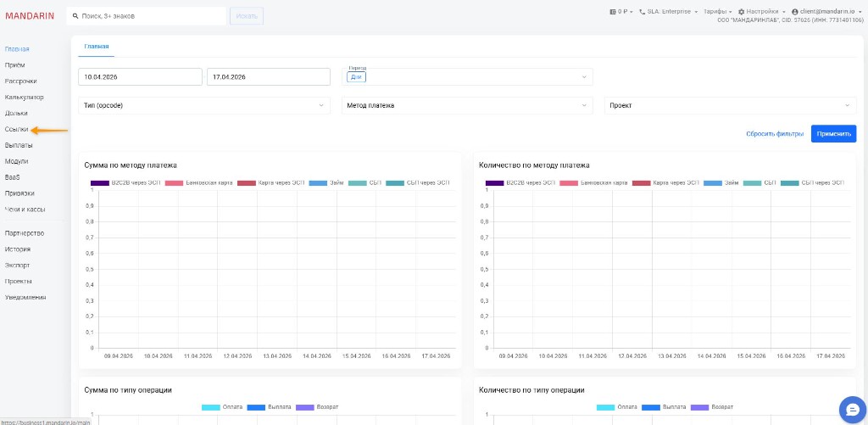Switch to the Главная tab
Viewport: 868px width, 425px height.
point(97,47)
